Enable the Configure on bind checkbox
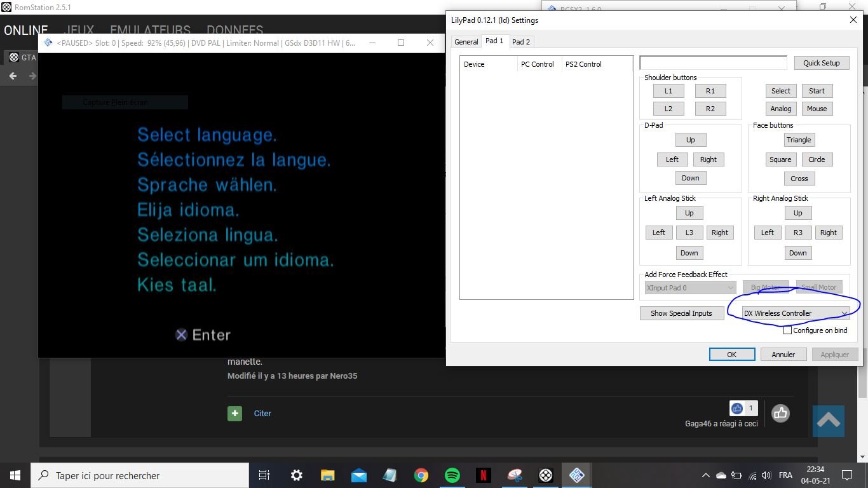Viewport: 868px width, 488px height. (788, 330)
